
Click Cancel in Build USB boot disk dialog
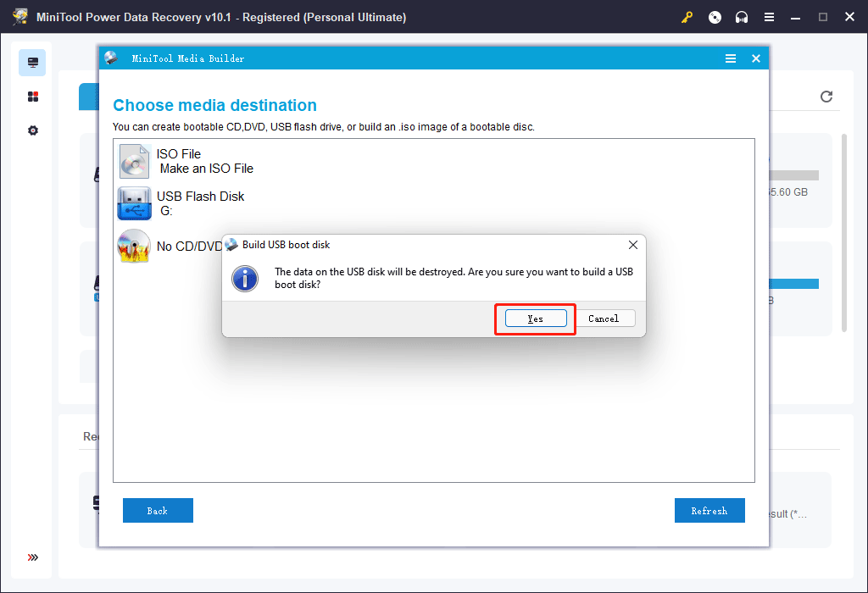coord(604,319)
